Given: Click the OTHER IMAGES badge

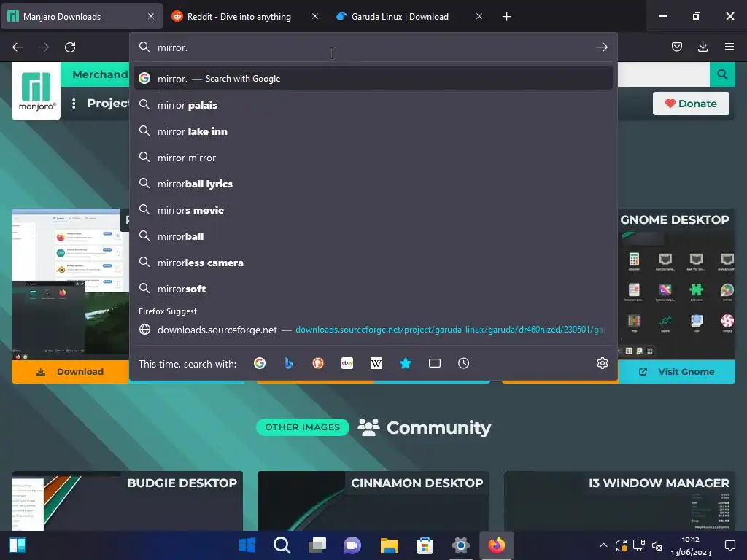Looking at the screenshot, I should click(303, 427).
